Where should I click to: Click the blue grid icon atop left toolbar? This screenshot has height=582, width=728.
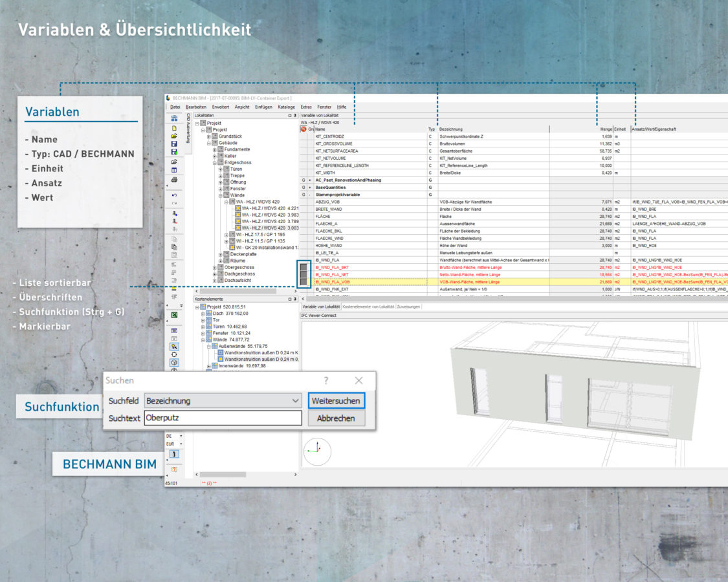tap(174, 118)
